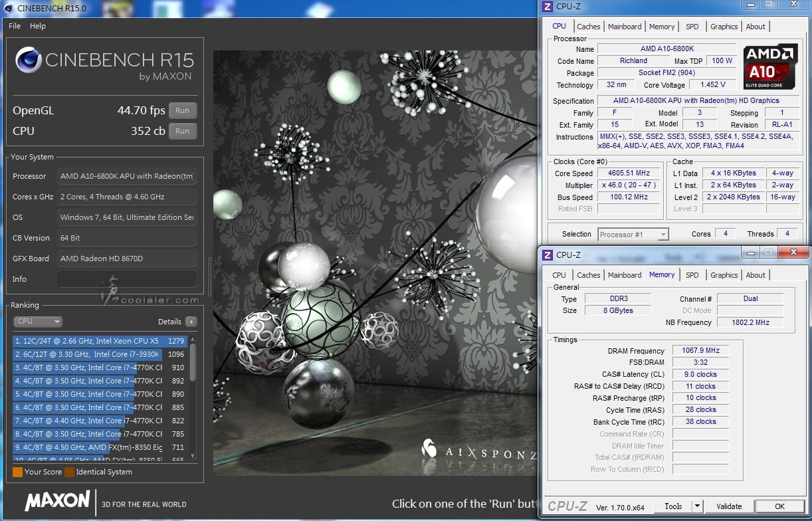The image size is (812, 521).
Task: Click the Cinebench app icon in title bar
Action: pyautogui.click(x=7, y=8)
